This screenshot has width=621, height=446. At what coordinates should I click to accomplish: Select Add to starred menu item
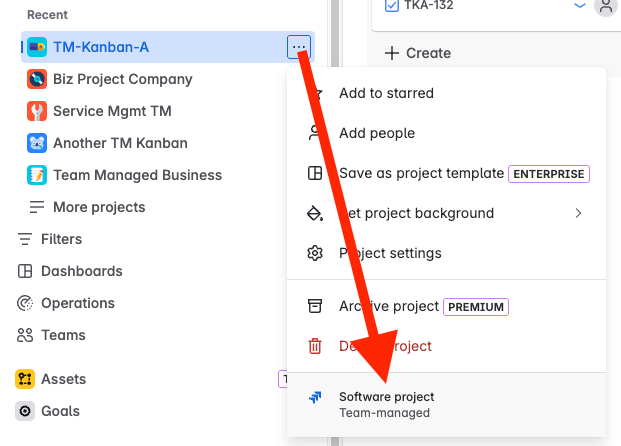pyautogui.click(x=446, y=93)
